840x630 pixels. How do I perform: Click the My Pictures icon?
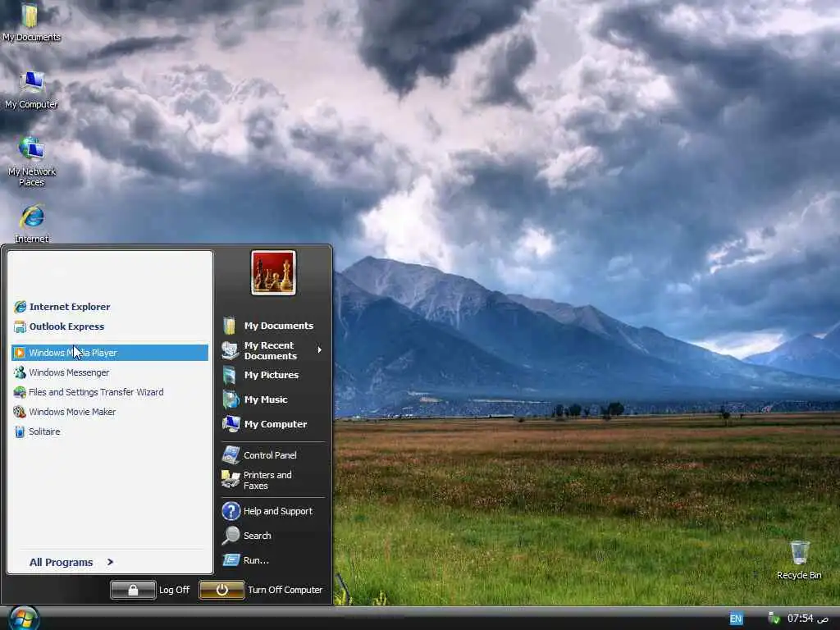[x=230, y=375]
